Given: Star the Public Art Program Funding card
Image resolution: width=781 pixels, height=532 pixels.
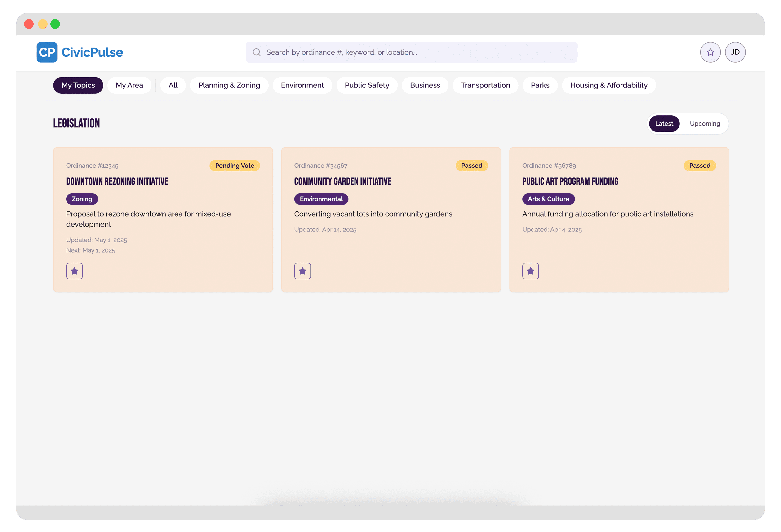Looking at the screenshot, I should tap(530, 271).
